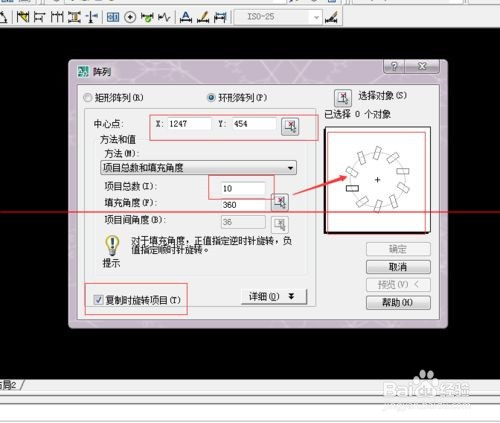The image size is (500, 423).
Task: Click the polar array preview image
Action: pyautogui.click(x=377, y=180)
